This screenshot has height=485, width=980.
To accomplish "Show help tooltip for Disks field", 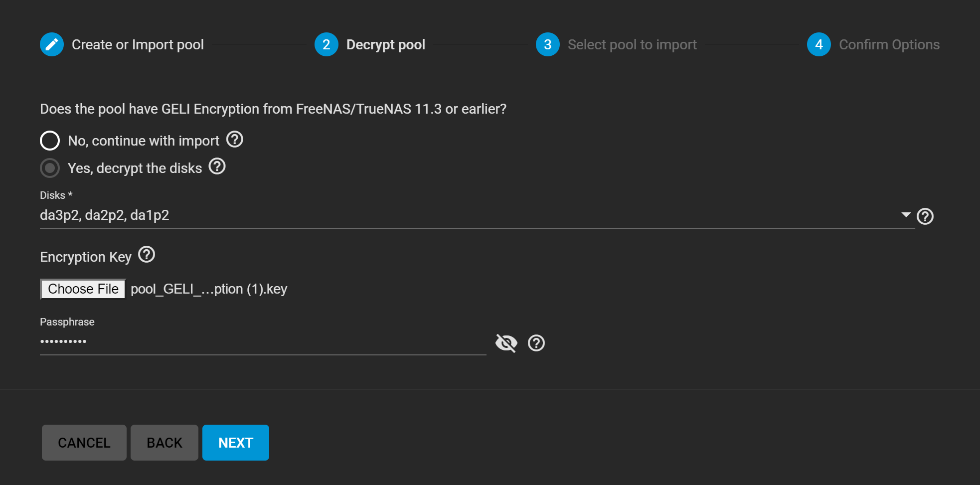I will tap(925, 216).
